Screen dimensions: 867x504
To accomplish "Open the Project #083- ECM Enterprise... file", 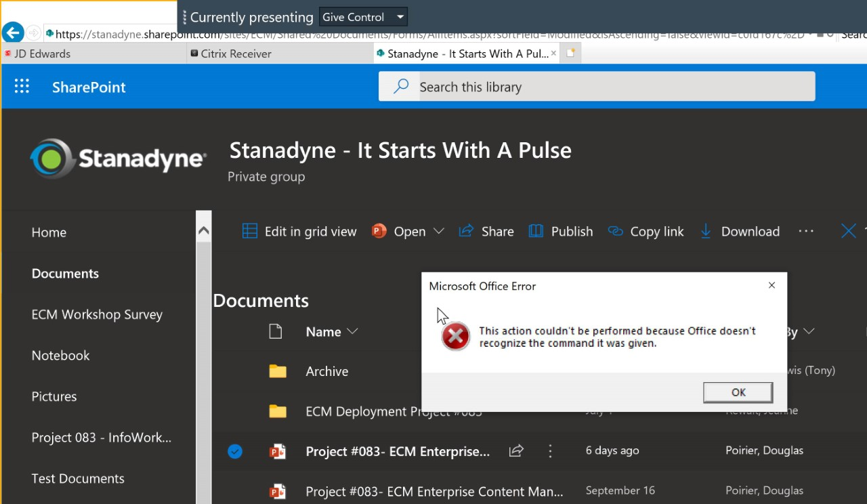I will [398, 451].
